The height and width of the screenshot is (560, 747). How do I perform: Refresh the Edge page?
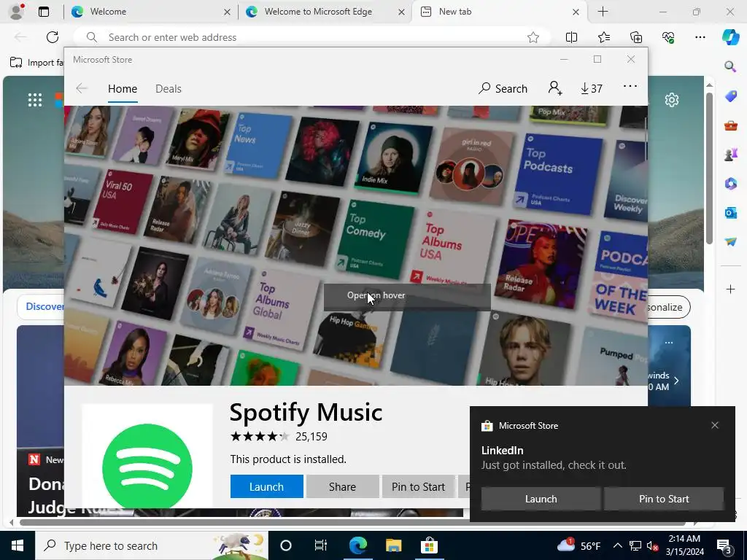(x=53, y=37)
